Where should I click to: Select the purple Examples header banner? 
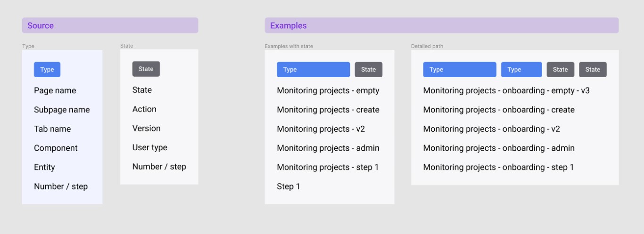point(441,25)
